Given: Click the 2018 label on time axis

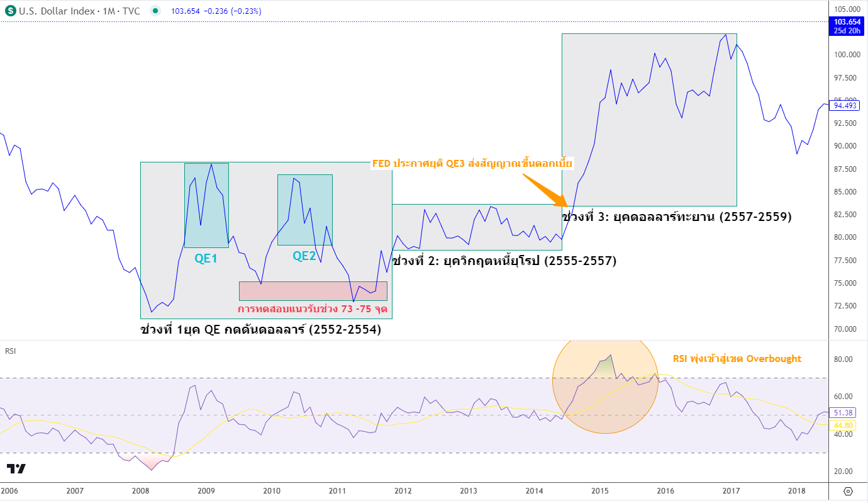Looking at the screenshot, I should 797,491.
